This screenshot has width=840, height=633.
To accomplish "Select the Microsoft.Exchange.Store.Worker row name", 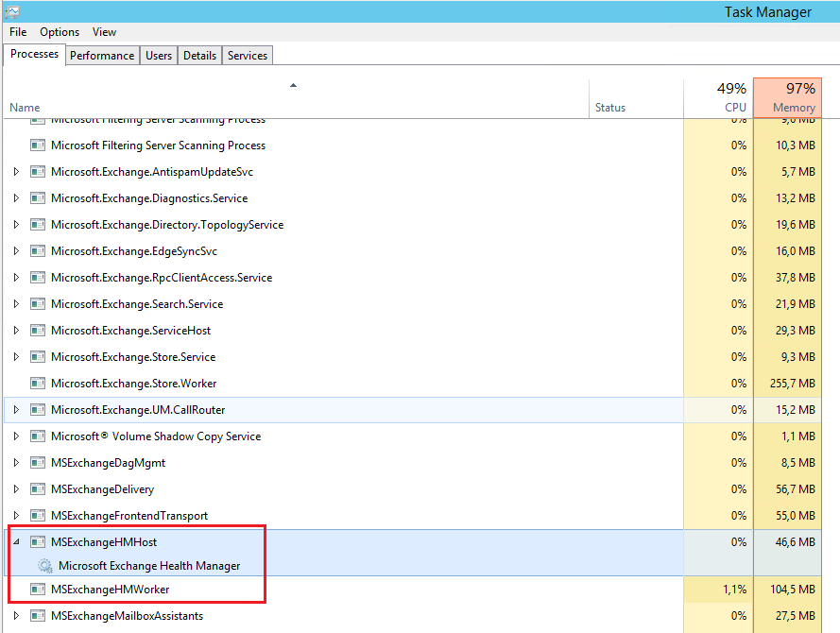I will click(134, 384).
